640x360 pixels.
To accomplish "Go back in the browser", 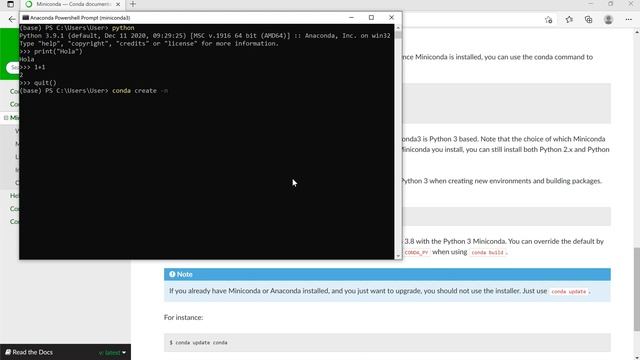I will pyautogui.click(x=12, y=19).
